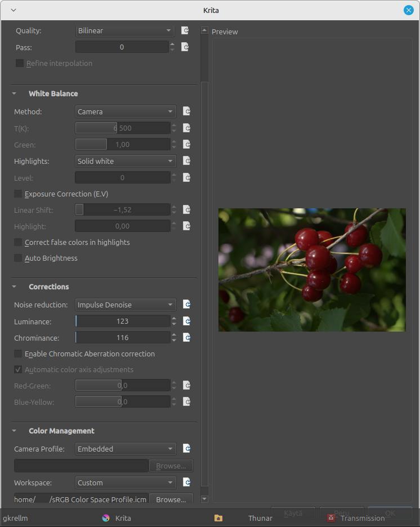The image size is (420, 527).
Task: Reset the Green value to default
Action: [187, 144]
